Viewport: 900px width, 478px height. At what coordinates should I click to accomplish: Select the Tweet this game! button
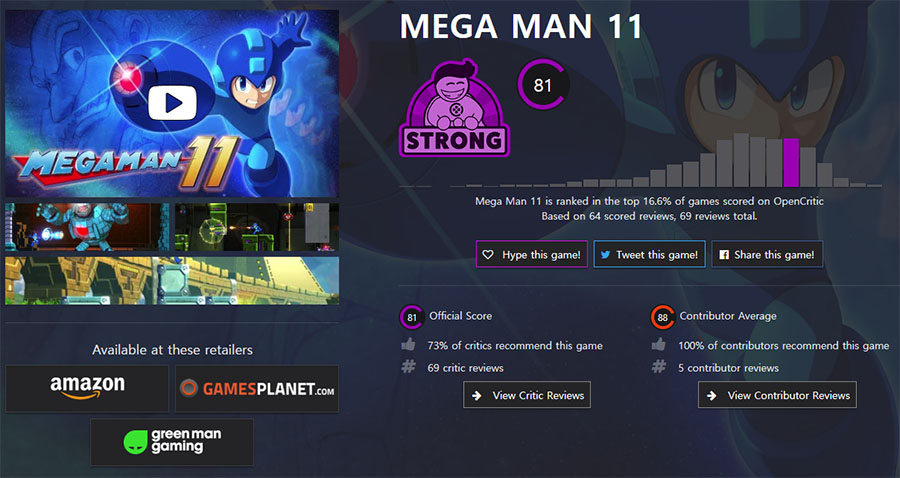point(649,254)
